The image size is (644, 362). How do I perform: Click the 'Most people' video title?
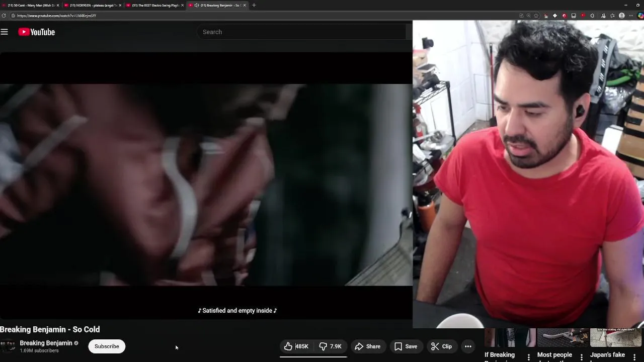554,355
